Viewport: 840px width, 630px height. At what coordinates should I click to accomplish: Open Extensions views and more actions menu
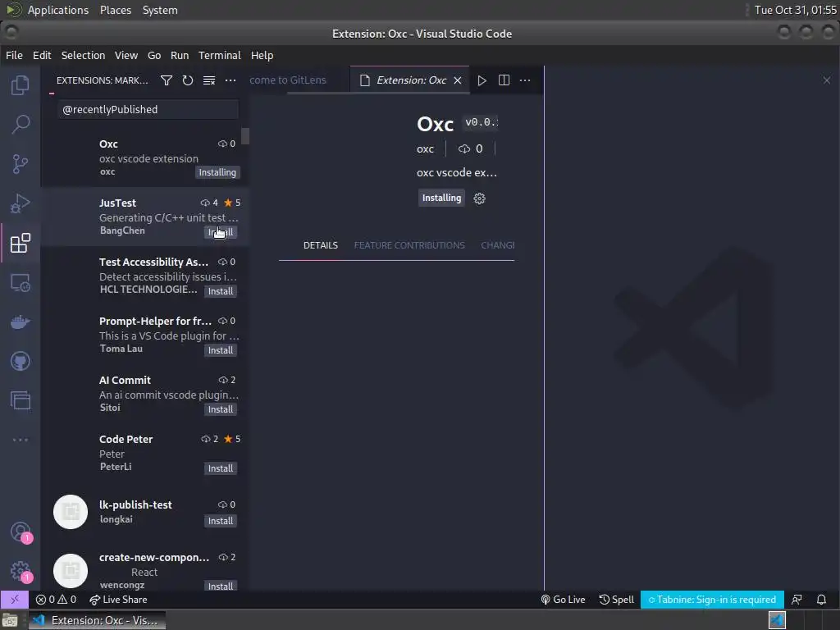(x=231, y=80)
